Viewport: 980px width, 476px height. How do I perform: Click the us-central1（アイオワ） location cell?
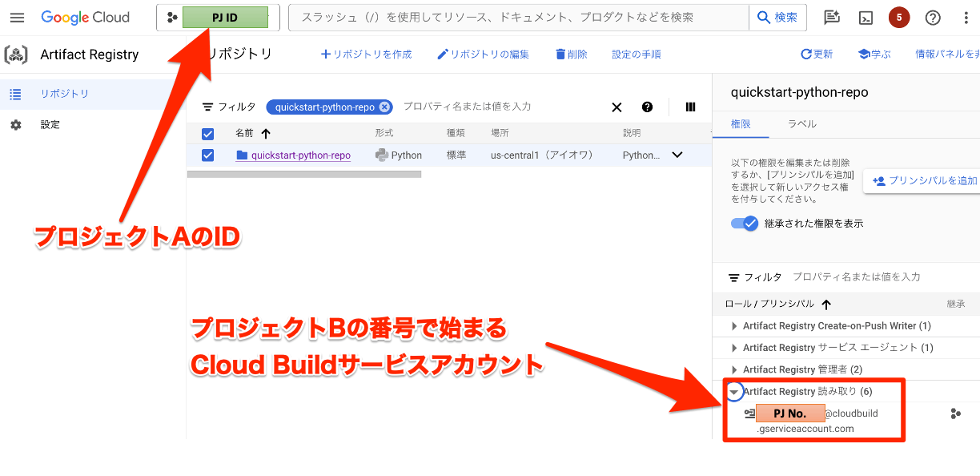pyautogui.click(x=542, y=155)
